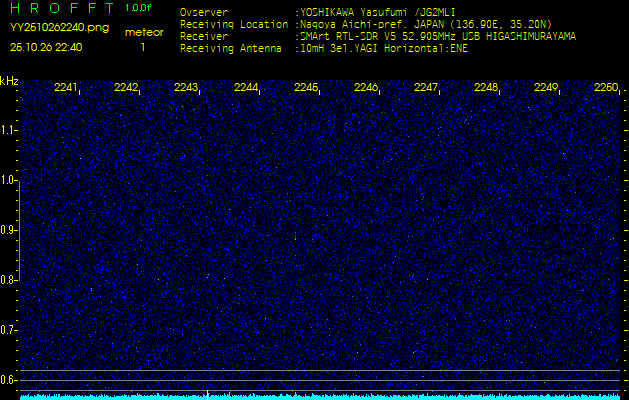Click the 2250 time marker
The image size is (629, 400).
click(x=606, y=88)
